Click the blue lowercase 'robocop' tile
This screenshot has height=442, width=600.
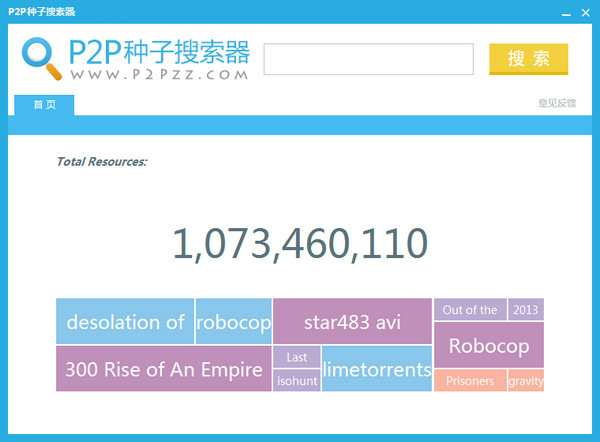click(233, 322)
